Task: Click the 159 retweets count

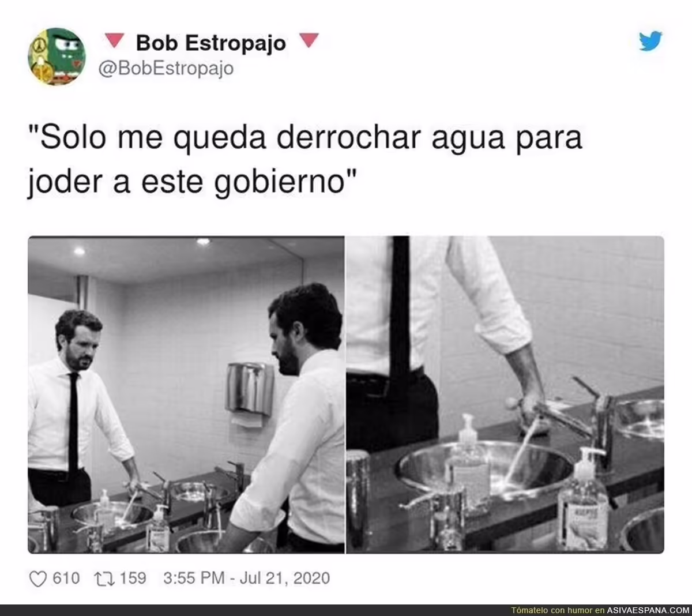Action: click(x=133, y=578)
